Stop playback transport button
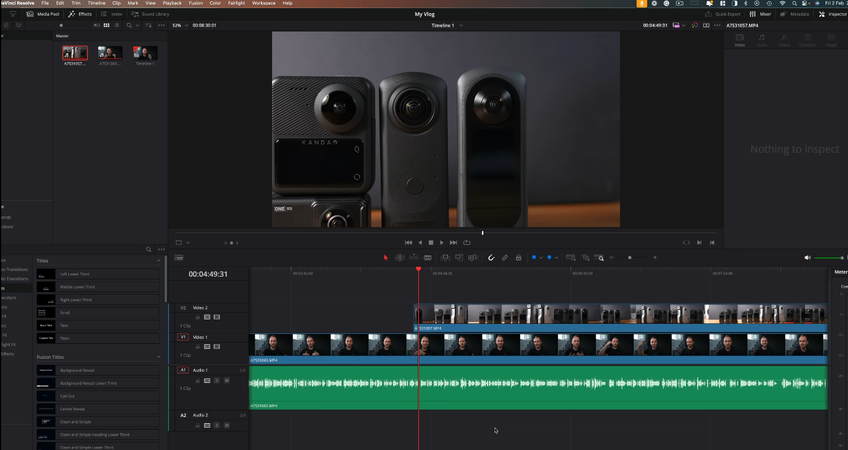Image resolution: width=848 pixels, height=450 pixels. coord(431,243)
